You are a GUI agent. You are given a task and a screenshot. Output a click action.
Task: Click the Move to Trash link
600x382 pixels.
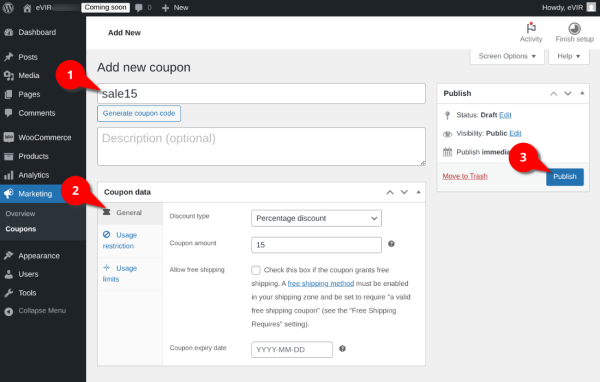click(465, 176)
